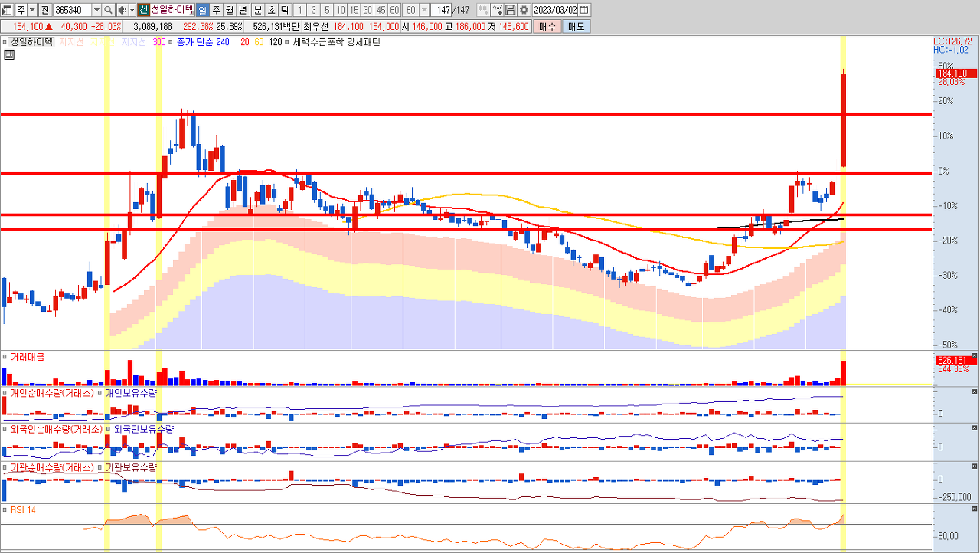Click the moving average 20 label
Screen dimensions: 980x553
(x=245, y=42)
